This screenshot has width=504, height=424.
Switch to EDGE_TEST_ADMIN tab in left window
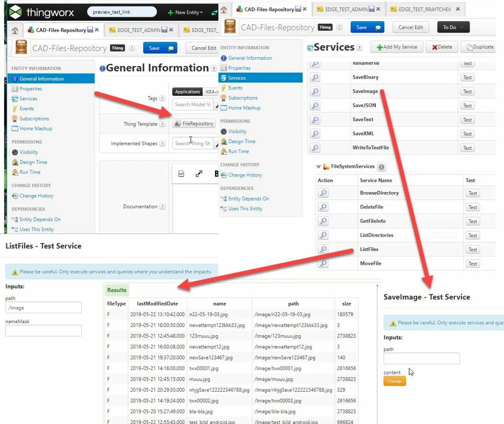142,30
